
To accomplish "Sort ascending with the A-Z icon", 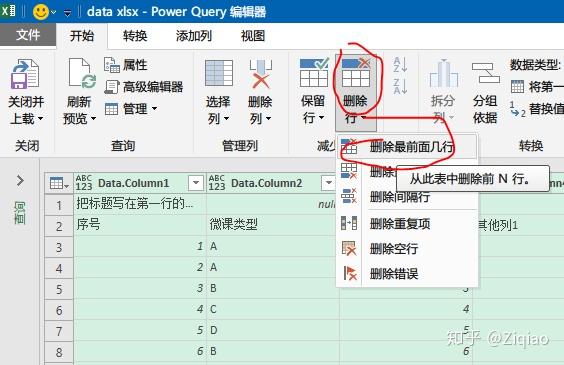I will 400,65.
